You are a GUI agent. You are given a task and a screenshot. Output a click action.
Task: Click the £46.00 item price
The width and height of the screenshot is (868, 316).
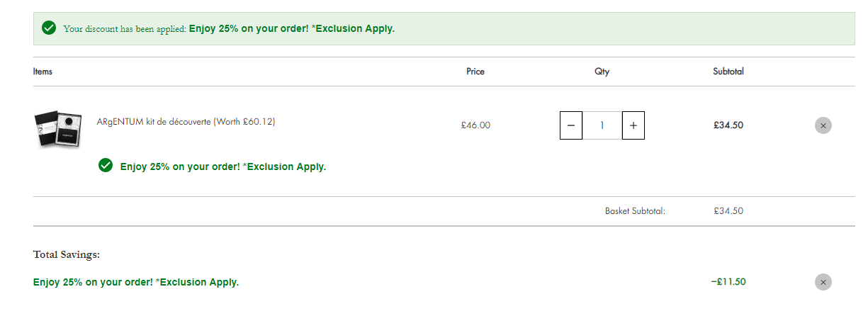click(x=475, y=125)
